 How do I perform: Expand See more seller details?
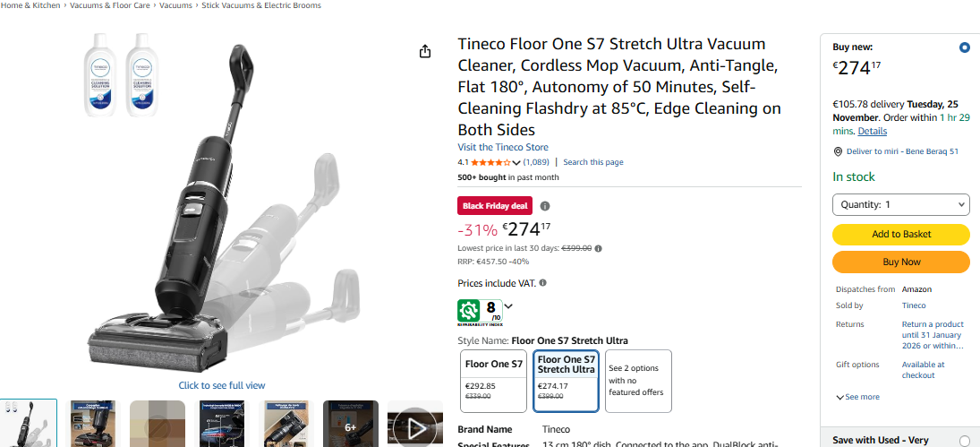coord(857,397)
